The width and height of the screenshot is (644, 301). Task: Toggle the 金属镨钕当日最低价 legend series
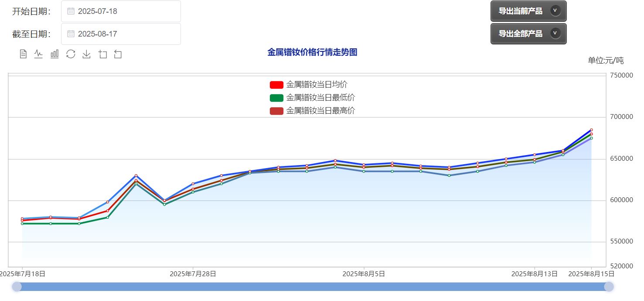point(313,98)
